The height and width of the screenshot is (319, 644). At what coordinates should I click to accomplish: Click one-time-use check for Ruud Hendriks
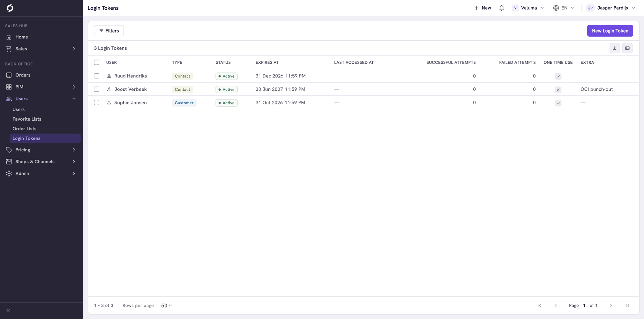[x=558, y=76]
